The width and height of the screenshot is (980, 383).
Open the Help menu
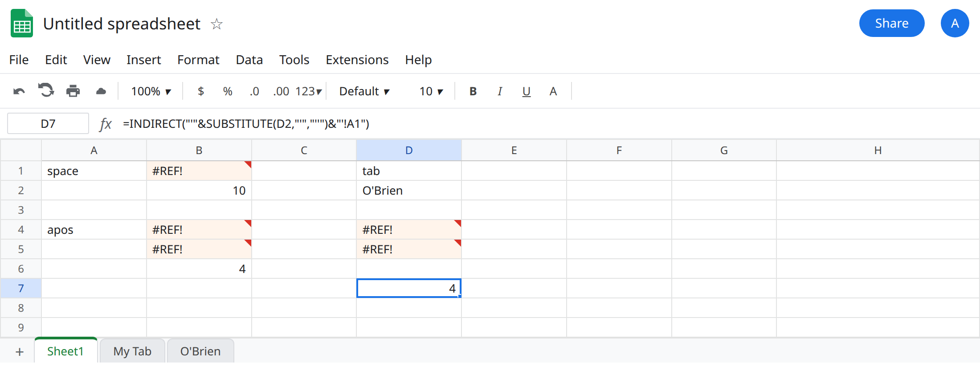click(418, 60)
